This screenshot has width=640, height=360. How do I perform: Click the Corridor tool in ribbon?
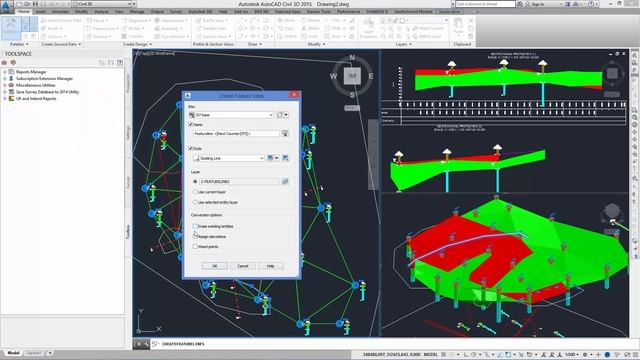click(x=133, y=36)
